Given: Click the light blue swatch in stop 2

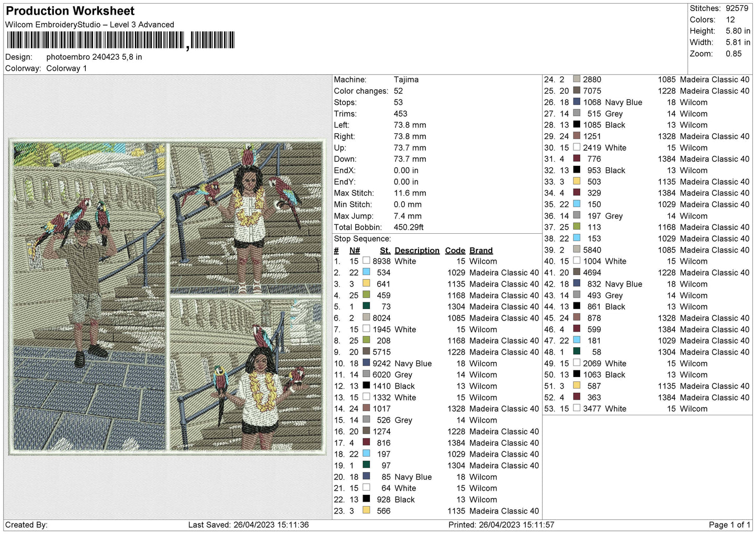Looking at the screenshot, I should tap(366, 272).
